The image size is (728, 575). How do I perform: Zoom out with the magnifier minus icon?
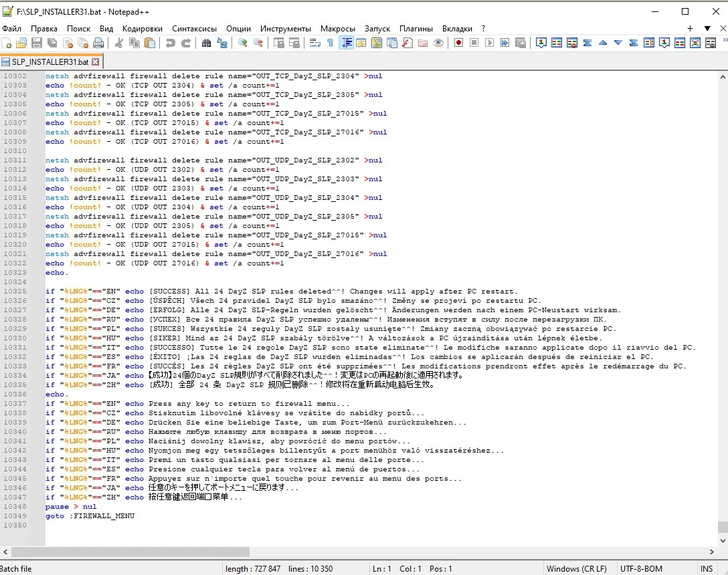click(x=258, y=43)
